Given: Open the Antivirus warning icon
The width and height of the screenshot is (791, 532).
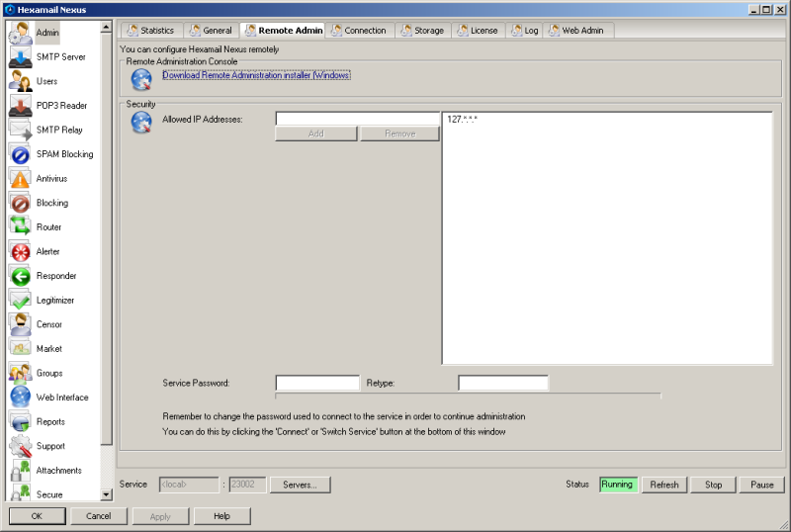Looking at the screenshot, I should click(x=20, y=179).
